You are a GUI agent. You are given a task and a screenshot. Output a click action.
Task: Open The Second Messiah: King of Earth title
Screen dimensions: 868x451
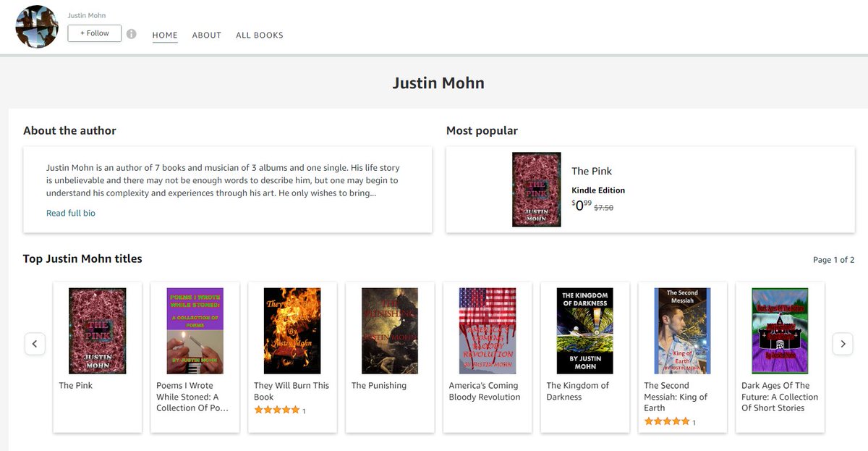(x=676, y=397)
